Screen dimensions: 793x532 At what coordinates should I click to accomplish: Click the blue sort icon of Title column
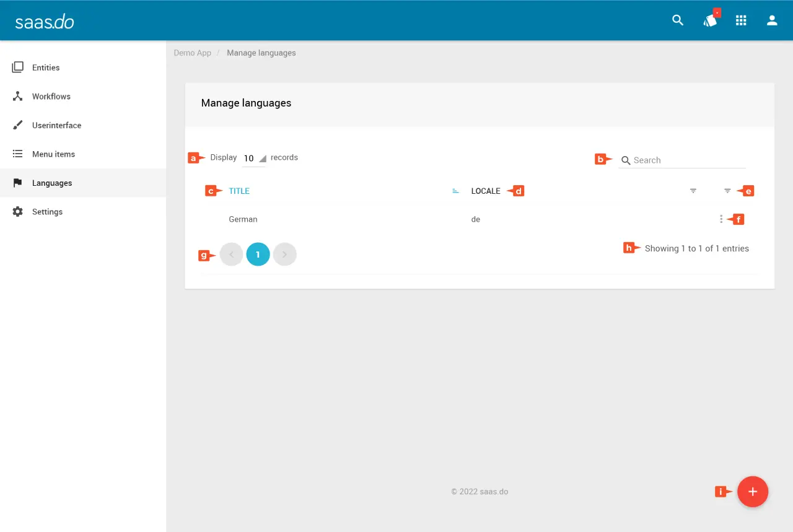click(455, 191)
